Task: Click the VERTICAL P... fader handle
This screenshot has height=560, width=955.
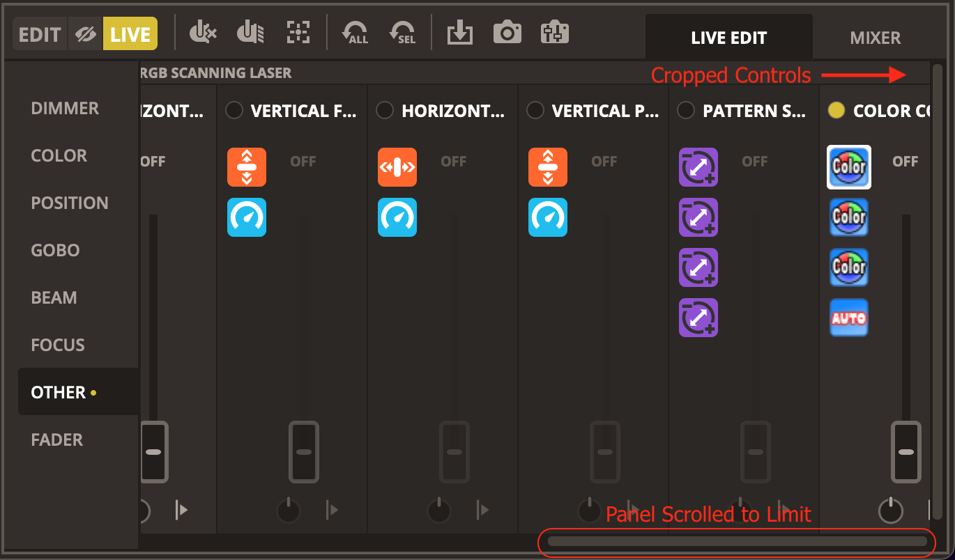Action: [605, 452]
